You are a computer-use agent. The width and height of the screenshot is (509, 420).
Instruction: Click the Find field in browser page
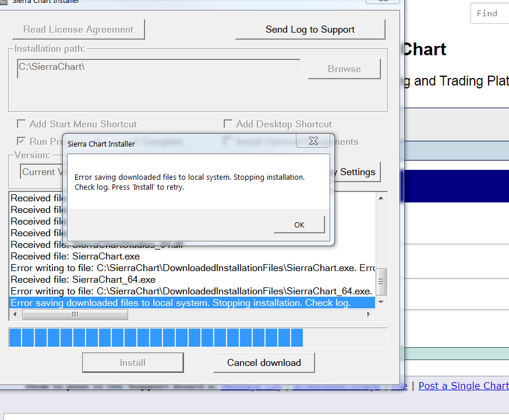(490, 13)
